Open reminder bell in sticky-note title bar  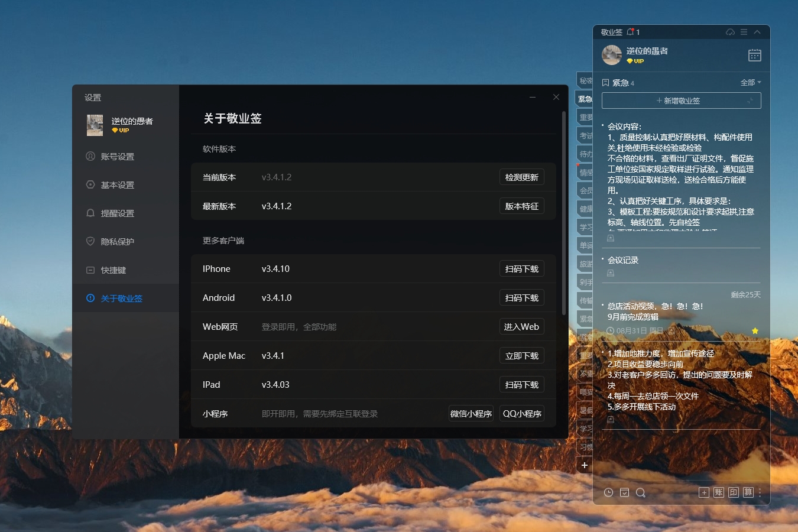click(x=630, y=32)
